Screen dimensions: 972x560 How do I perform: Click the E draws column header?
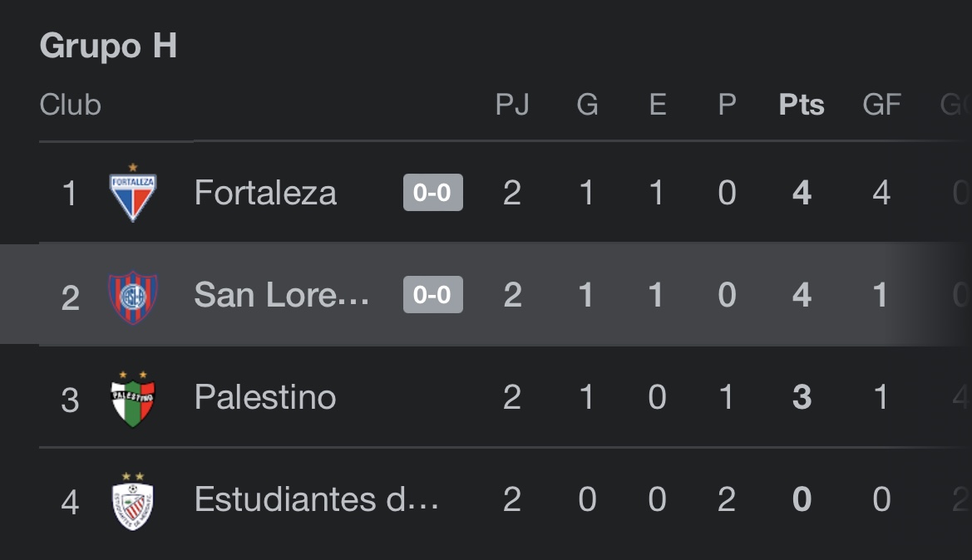click(x=658, y=105)
